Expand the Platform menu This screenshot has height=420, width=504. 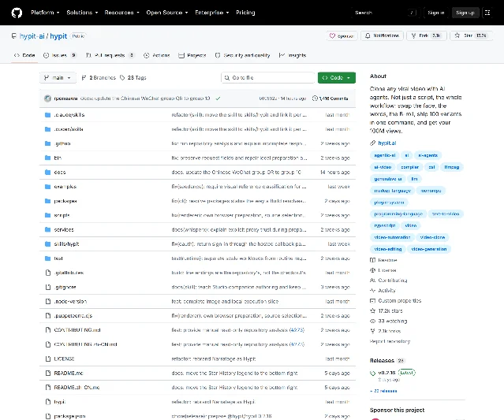point(45,13)
